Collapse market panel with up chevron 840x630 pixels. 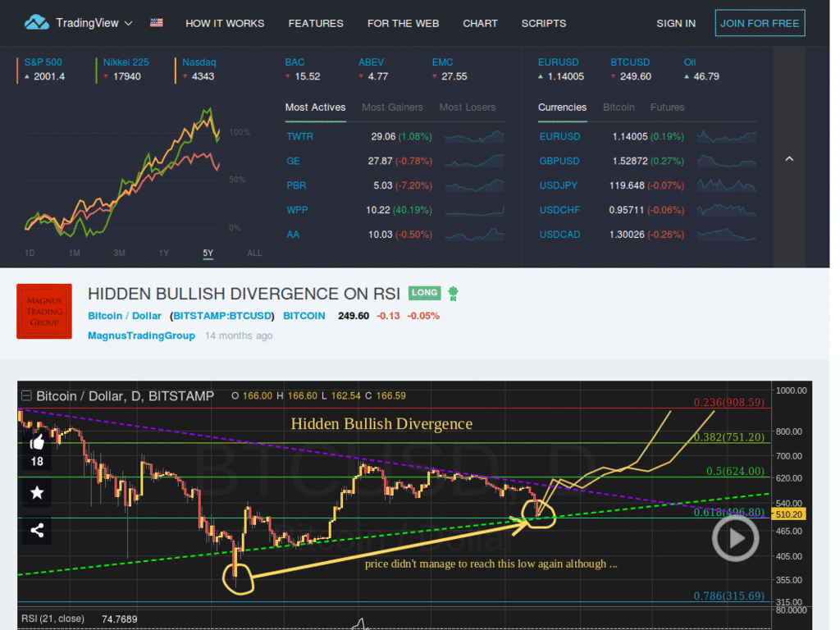(x=789, y=158)
